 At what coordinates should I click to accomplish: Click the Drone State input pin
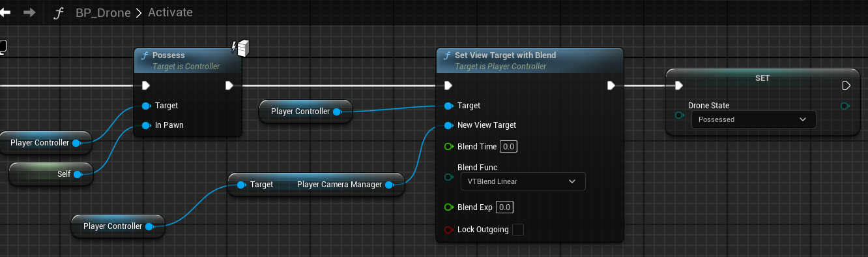[x=679, y=115]
